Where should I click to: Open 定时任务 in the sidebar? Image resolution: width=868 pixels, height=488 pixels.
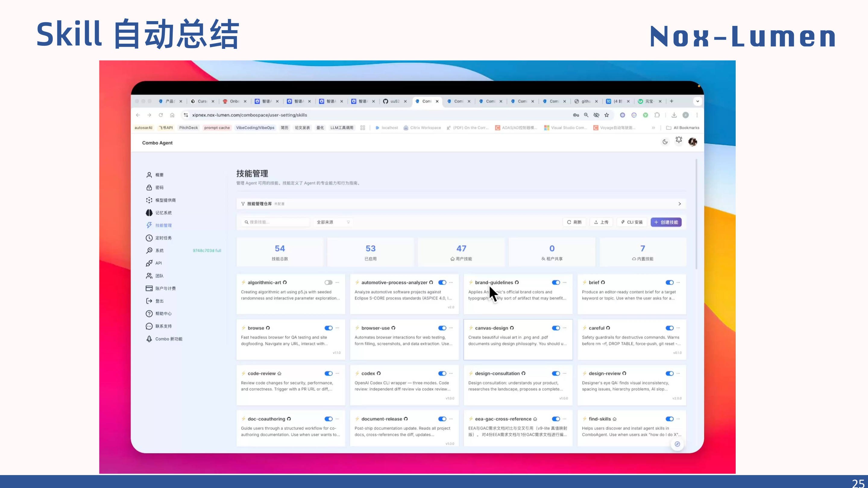coord(159,238)
